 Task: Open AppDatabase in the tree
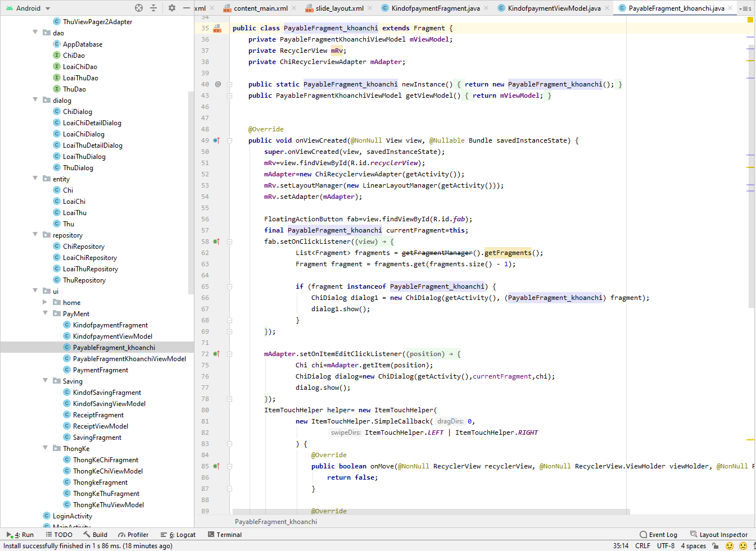pyautogui.click(x=82, y=44)
